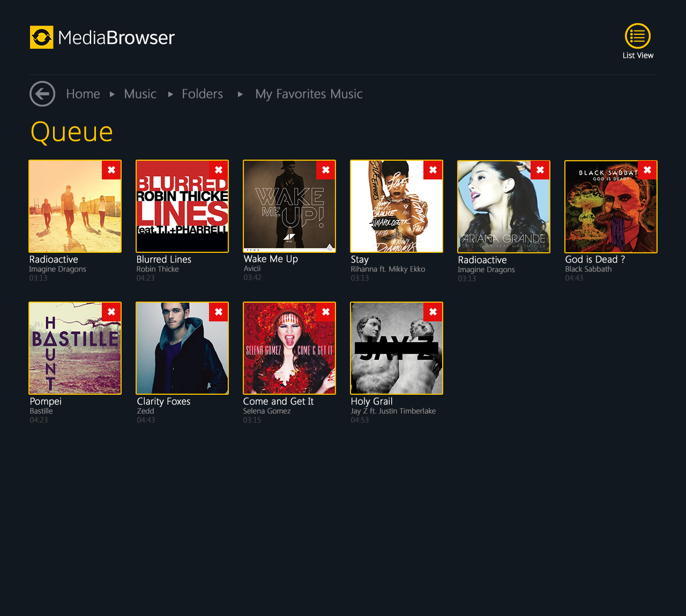Click duration 03:42 under Wake Me Up
This screenshot has width=686, height=616.
[x=252, y=277]
